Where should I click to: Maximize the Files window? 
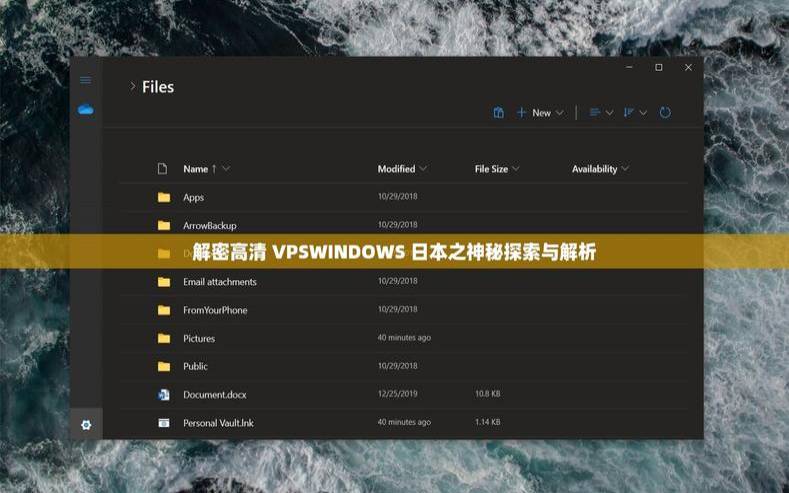pyautogui.click(x=659, y=67)
